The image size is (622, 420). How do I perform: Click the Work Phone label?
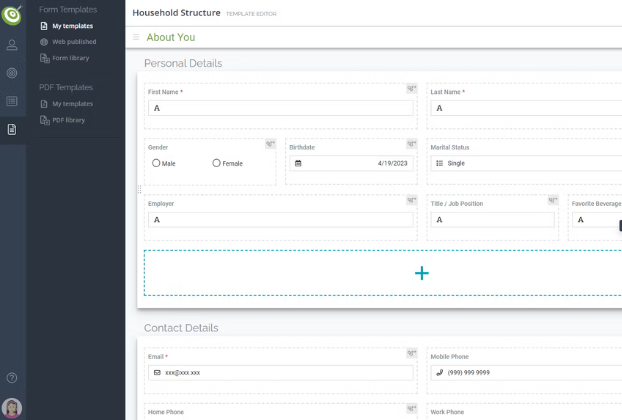click(447, 412)
